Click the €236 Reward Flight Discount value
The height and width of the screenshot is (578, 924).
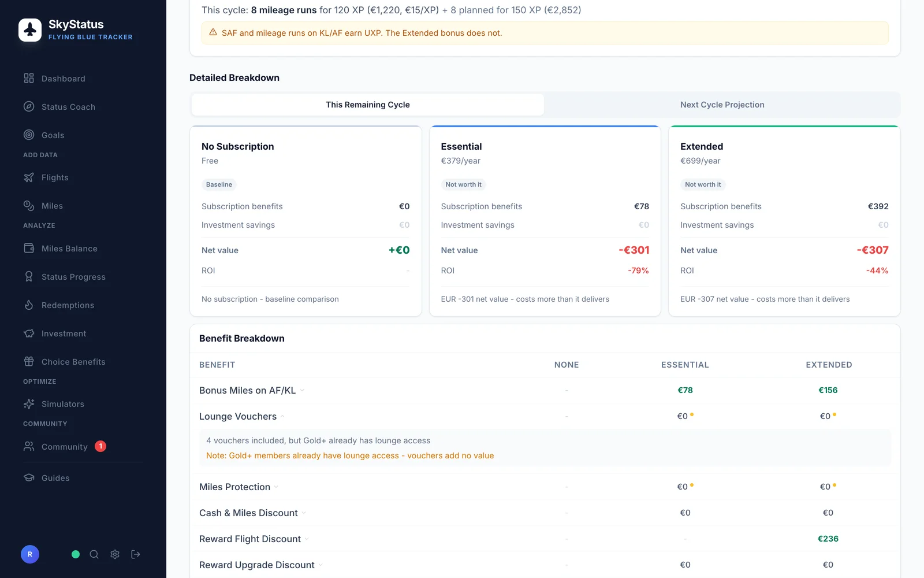click(x=828, y=539)
